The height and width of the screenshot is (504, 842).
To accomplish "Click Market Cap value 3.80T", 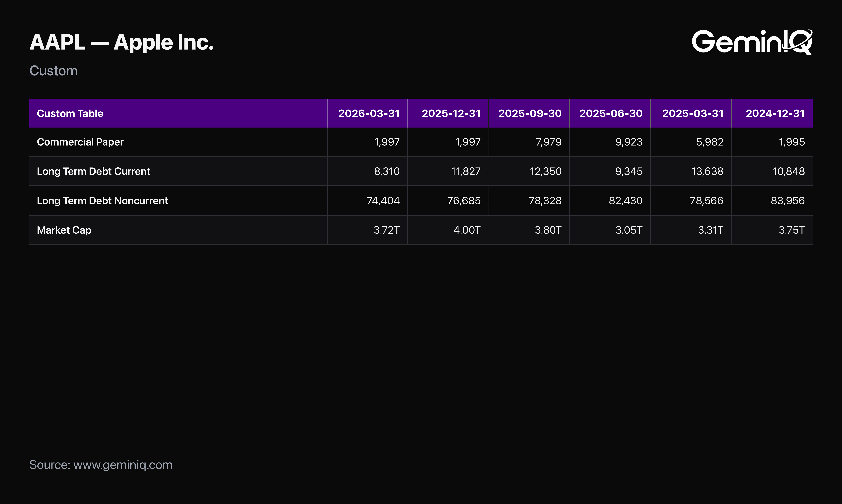I will click(548, 230).
